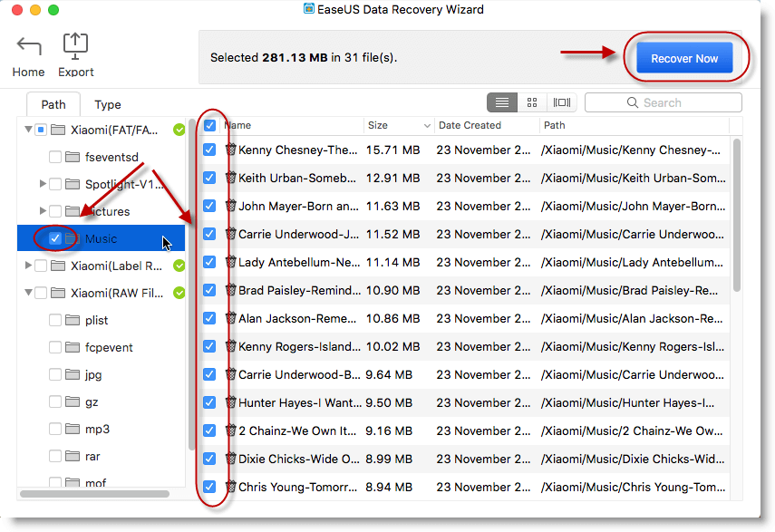Screen dimensions: 775x532
Task: Click trash icon of Hunter Hayes file
Action: click(x=231, y=402)
